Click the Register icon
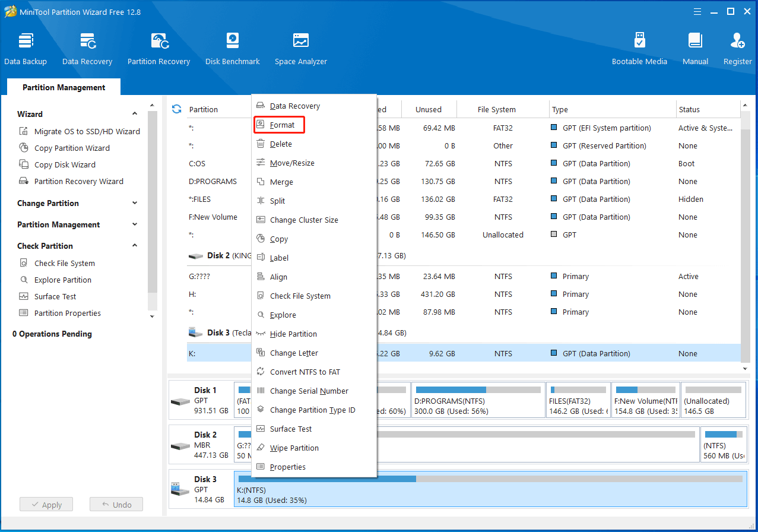This screenshot has width=758, height=532. point(737,47)
